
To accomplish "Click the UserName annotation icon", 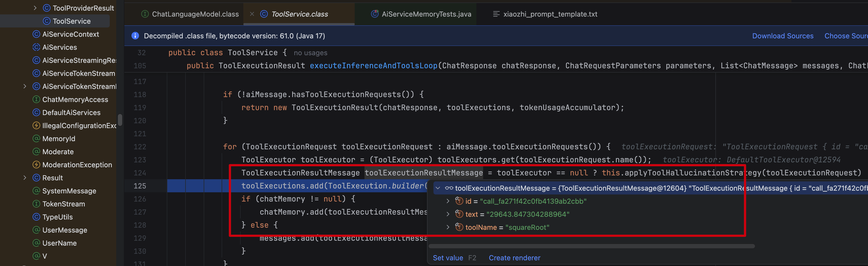I will tap(36, 243).
